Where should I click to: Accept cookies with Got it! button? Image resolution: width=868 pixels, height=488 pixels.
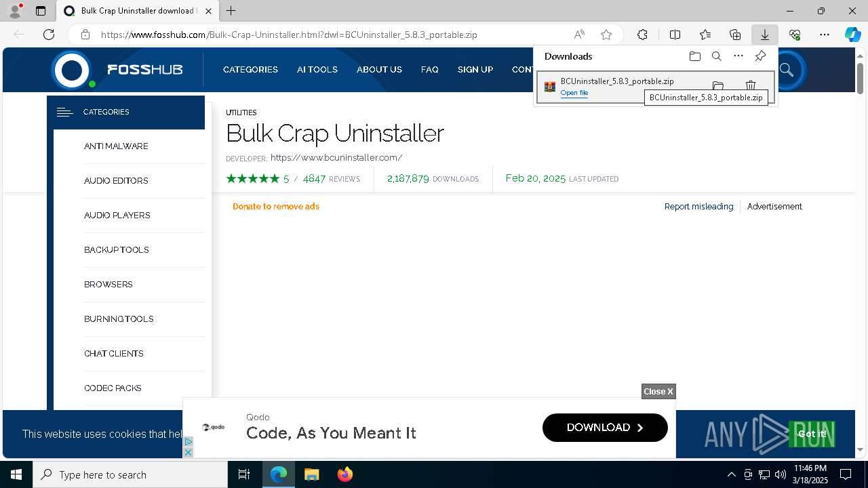pos(812,434)
